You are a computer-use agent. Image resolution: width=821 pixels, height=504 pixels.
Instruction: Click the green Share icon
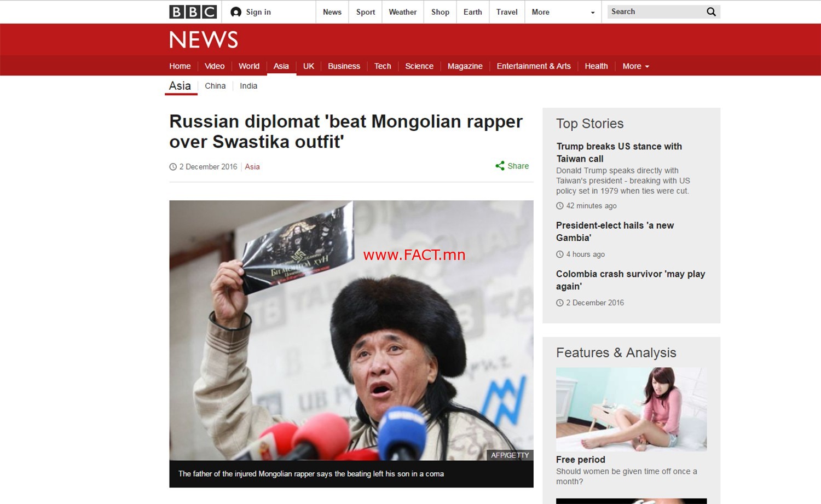500,166
